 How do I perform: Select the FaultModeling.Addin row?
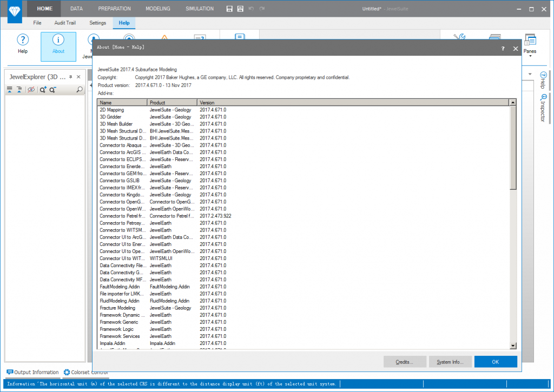(x=304, y=287)
